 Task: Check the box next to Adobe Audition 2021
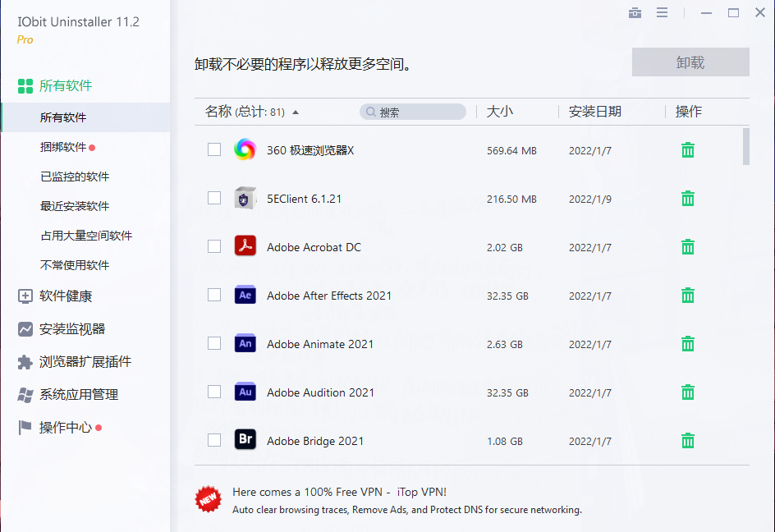(214, 392)
